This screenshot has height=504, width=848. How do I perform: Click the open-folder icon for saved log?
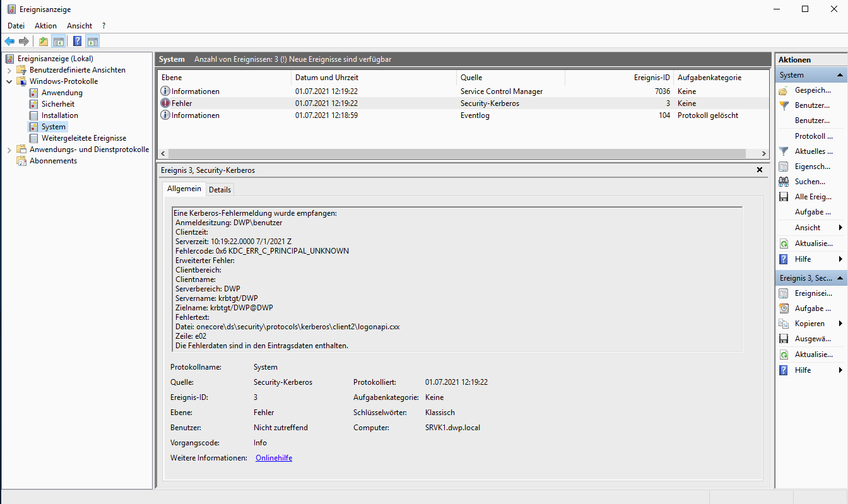coord(784,91)
